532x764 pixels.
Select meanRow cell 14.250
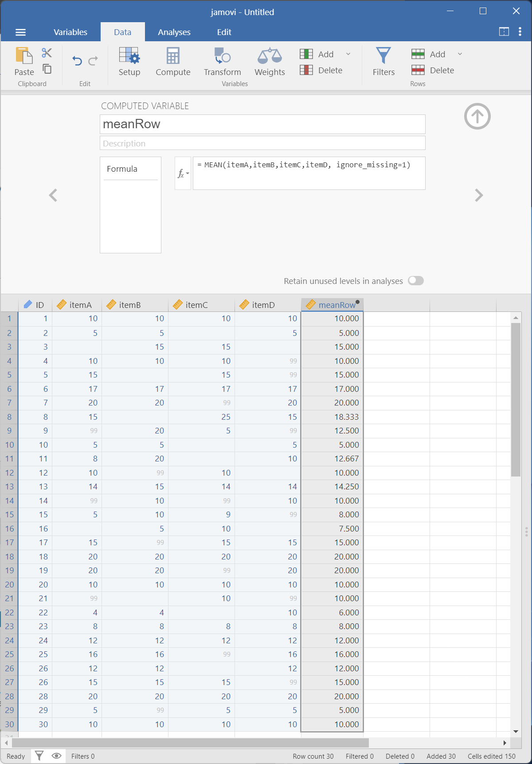pyautogui.click(x=332, y=487)
